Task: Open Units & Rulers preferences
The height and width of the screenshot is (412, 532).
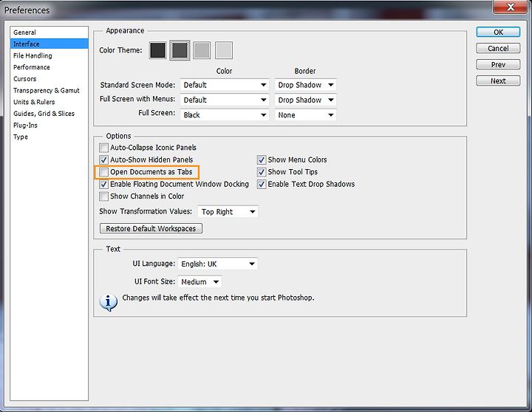Action: 50,102
